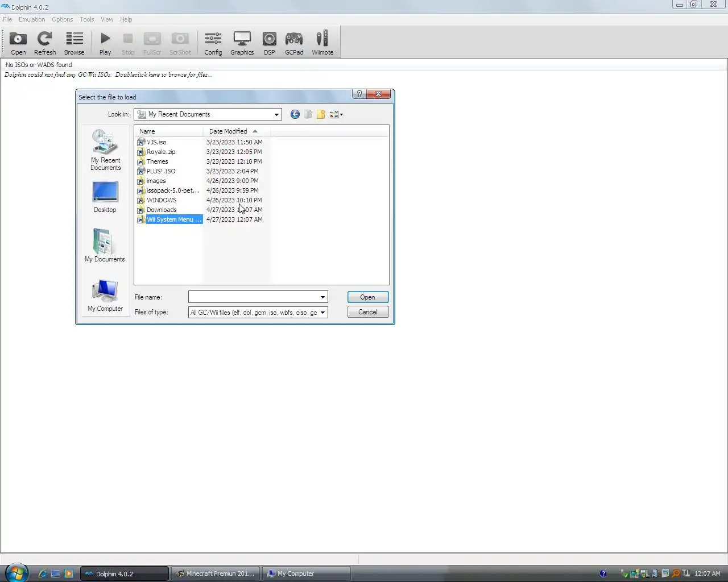Open the Help menu
This screenshot has width=728, height=582.
click(x=126, y=19)
